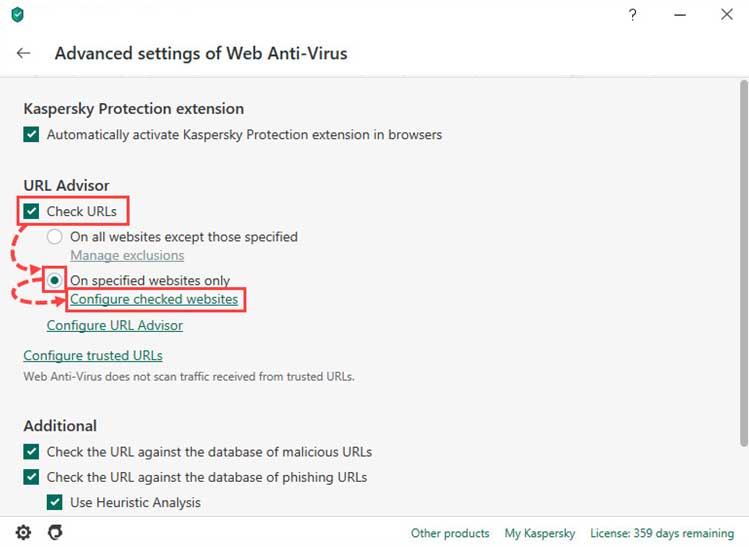Click the vertical scrollbar on the right
Screen dimensions: 749x547
[x=743, y=264]
